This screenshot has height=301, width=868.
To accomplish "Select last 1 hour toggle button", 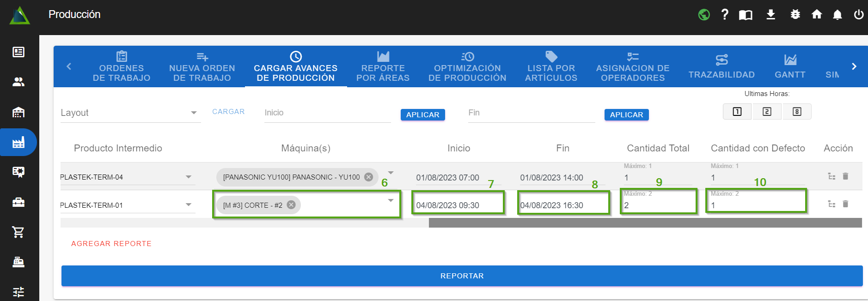I will click(x=737, y=112).
